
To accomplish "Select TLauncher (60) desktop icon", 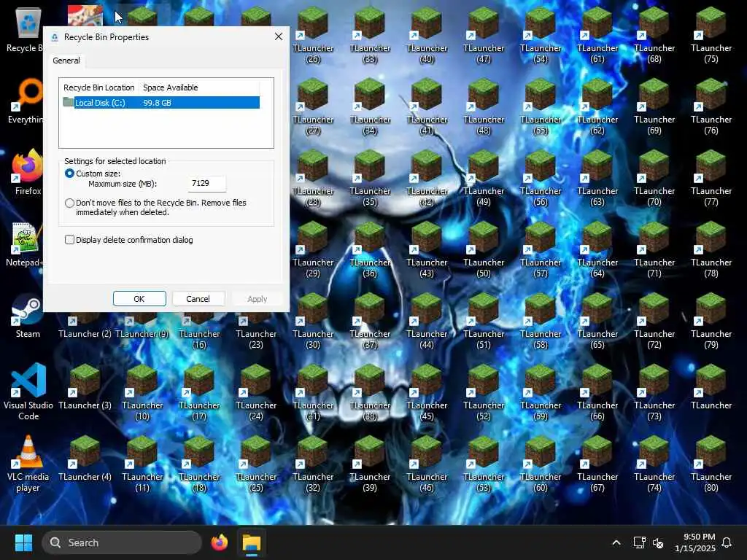I will (541, 463).
